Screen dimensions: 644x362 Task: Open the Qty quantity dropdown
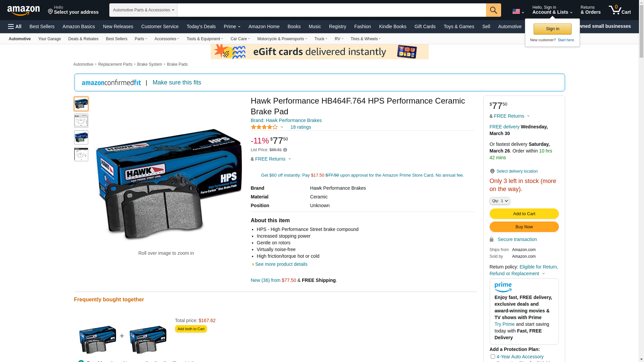click(x=500, y=201)
